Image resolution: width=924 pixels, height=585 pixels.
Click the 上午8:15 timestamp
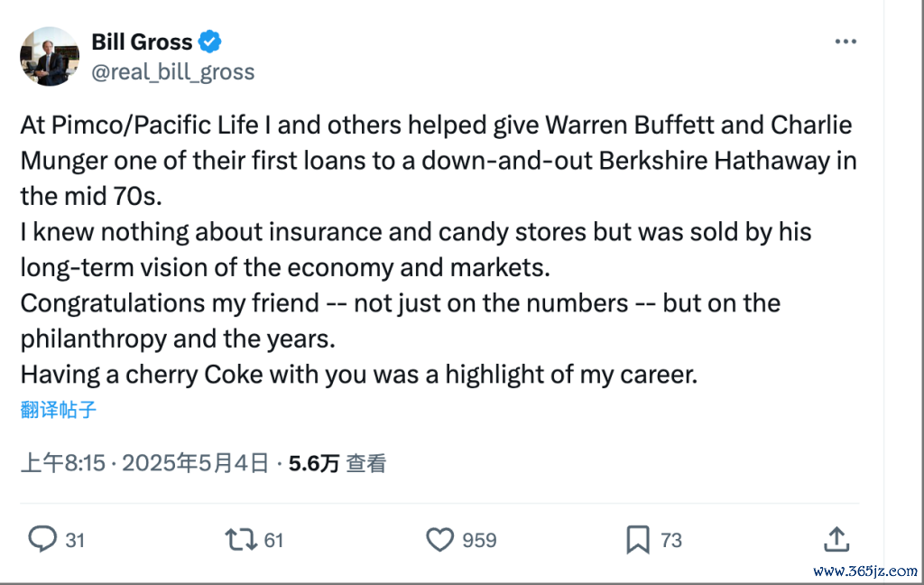[62, 463]
